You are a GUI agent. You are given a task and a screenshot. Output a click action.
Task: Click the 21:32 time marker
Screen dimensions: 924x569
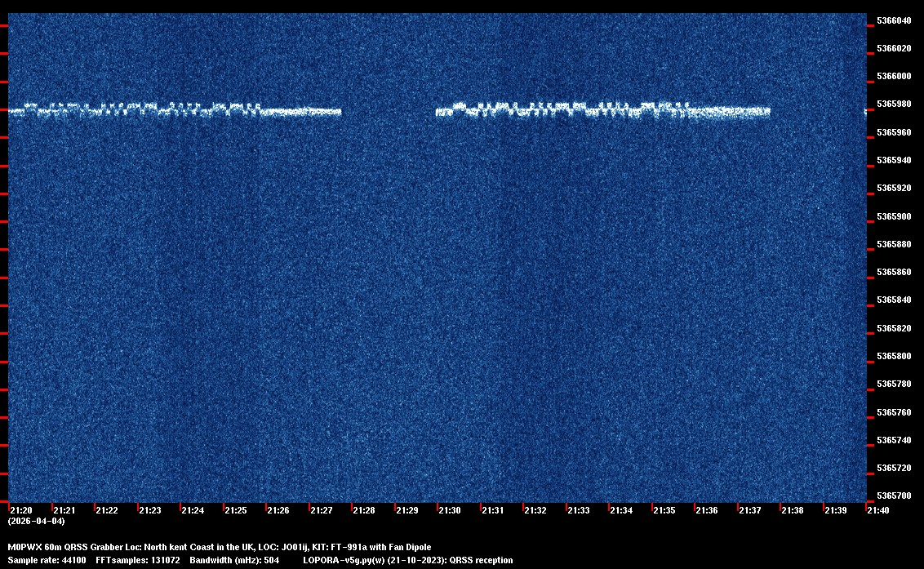535,510
